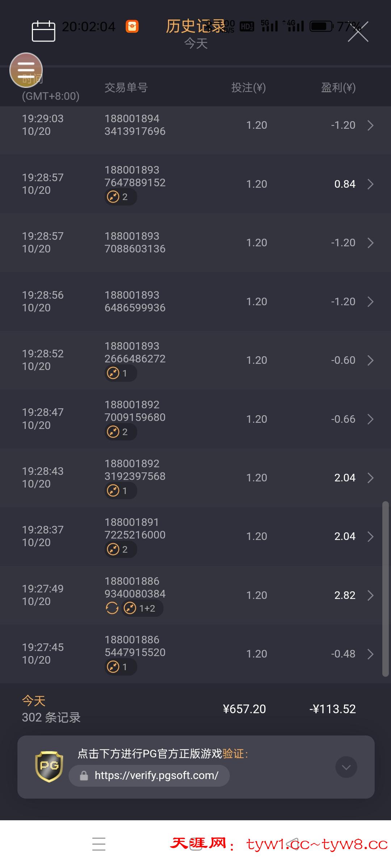This screenshot has height=868, width=391.
Task: Open the calendar date picker icon
Action: coord(43,31)
